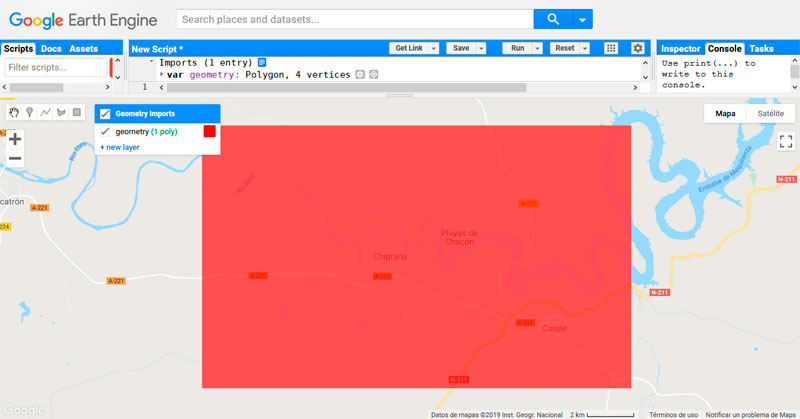This screenshot has width=800, height=419.
Task: Click the Geometry Imports header label
Action: click(x=145, y=114)
